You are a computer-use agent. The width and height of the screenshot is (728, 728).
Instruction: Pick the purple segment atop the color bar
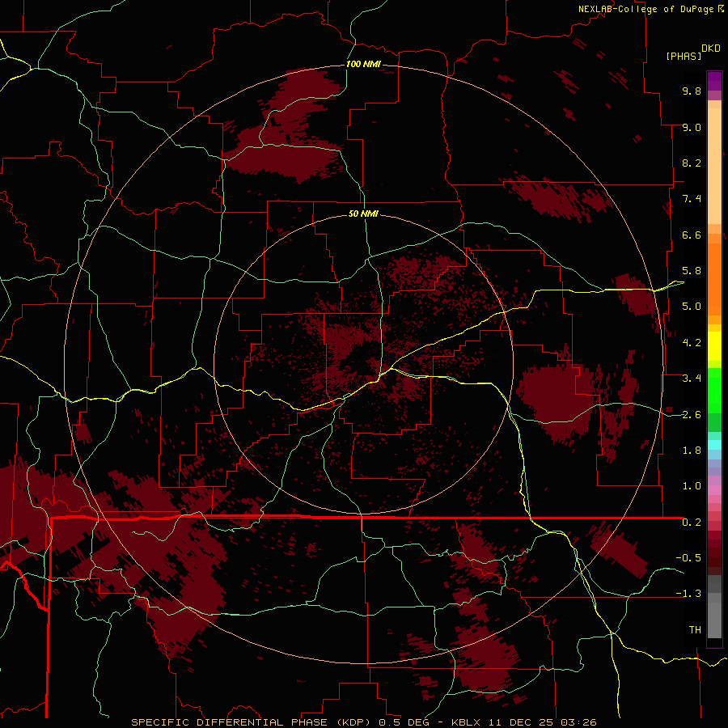pyautogui.click(x=714, y=81)
